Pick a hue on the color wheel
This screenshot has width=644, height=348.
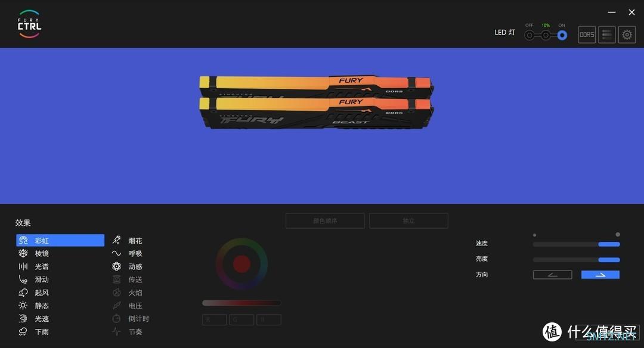(x=242, y=264)
